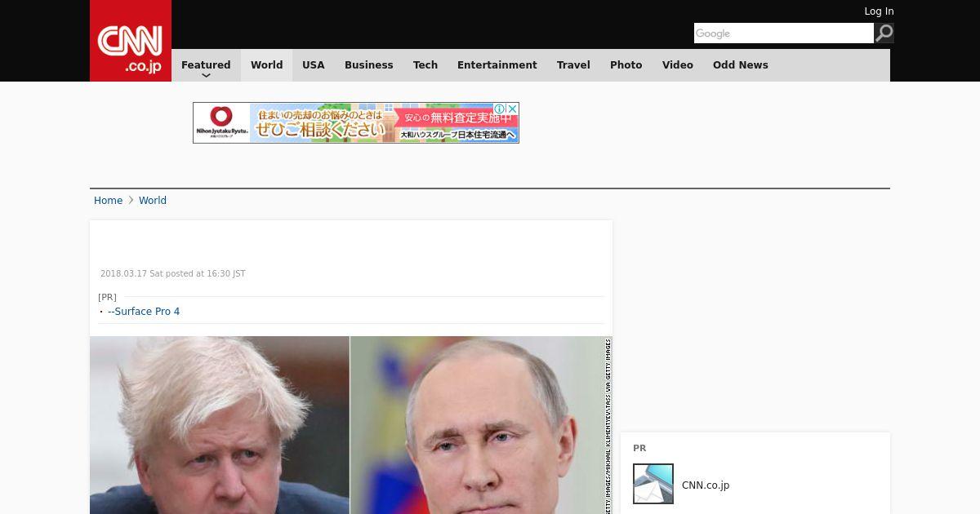The image size is (980, 514).
Task: Click the CNN.co.jp PR link text
Action: 706,485
